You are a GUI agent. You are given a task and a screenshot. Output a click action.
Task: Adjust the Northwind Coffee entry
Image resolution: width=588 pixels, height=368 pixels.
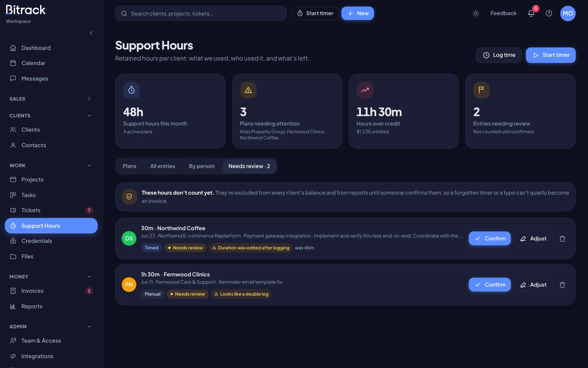pyautogui.click(x=533, y=239)
